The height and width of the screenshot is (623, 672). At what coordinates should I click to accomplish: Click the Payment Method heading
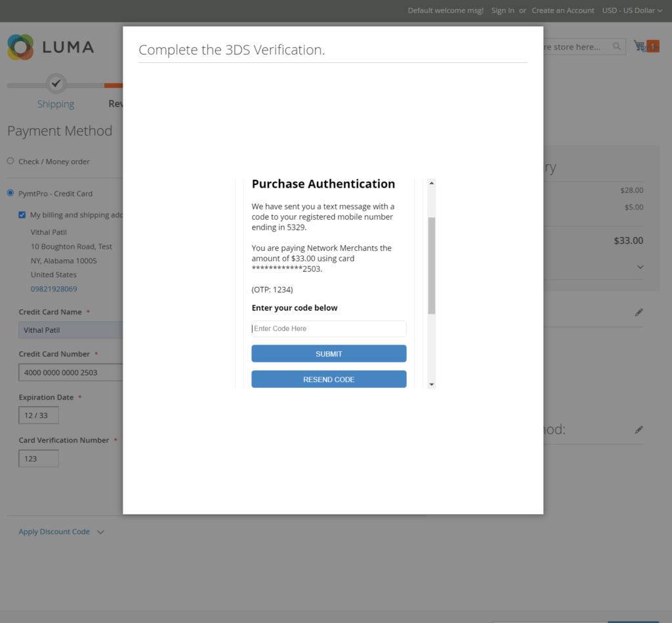(x=60, y=131)
